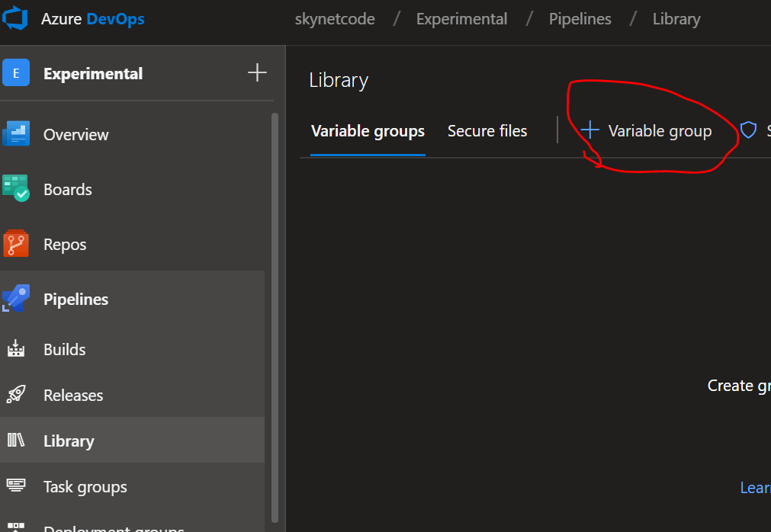
Task: Go to Repos via its icon
Action: tap(15, 244)
